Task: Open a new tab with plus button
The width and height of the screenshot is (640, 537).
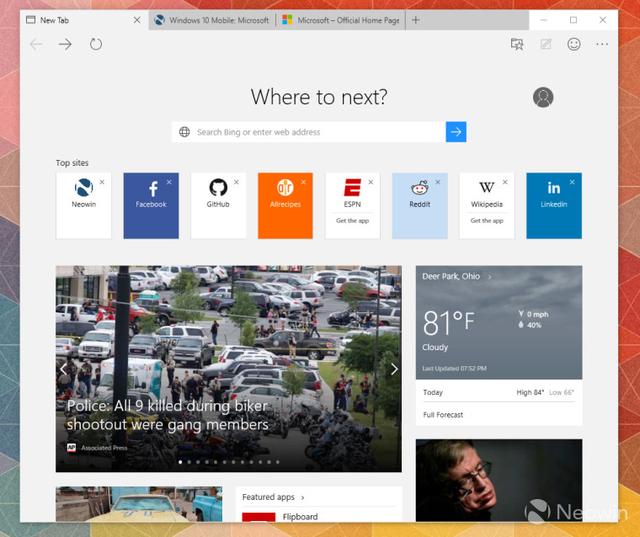Action: click(416, 20)
